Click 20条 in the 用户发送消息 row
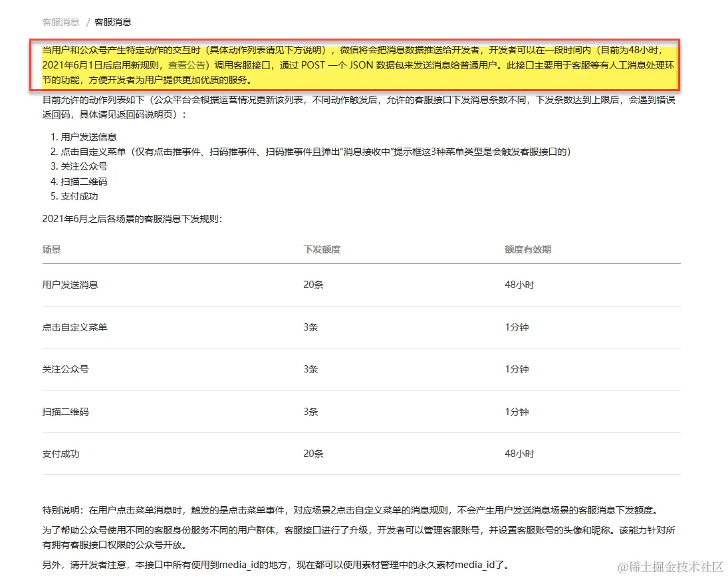 (313, 285)
